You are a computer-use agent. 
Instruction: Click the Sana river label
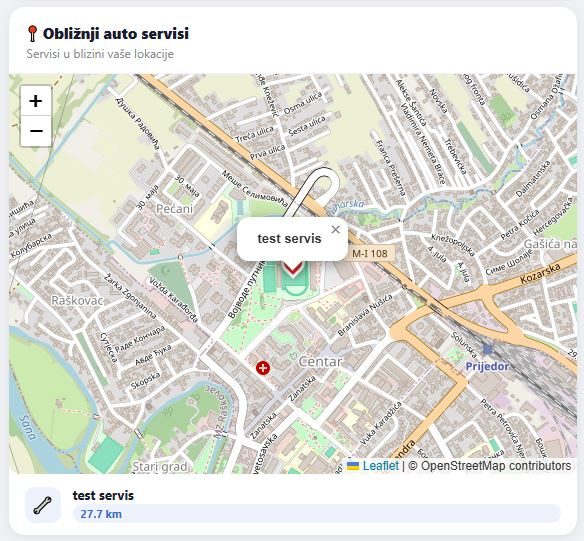28,428
